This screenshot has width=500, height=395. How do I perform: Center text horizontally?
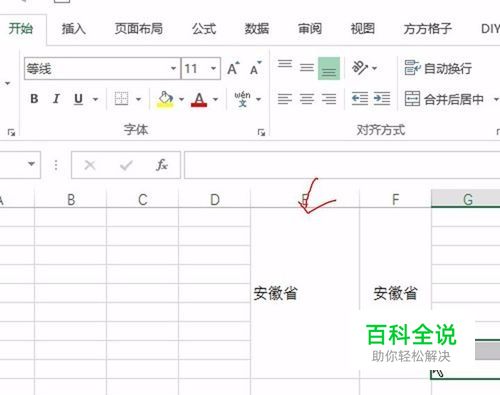307,99
